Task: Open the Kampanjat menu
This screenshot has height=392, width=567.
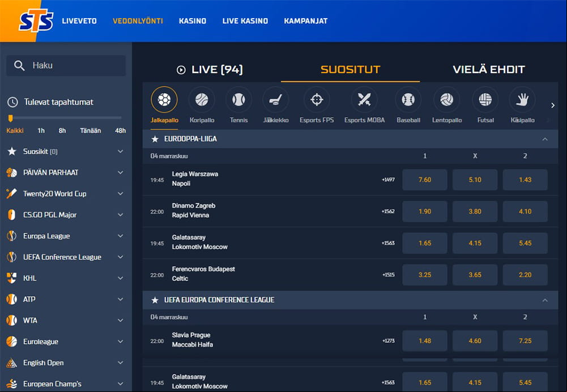Action: [305, 21]
